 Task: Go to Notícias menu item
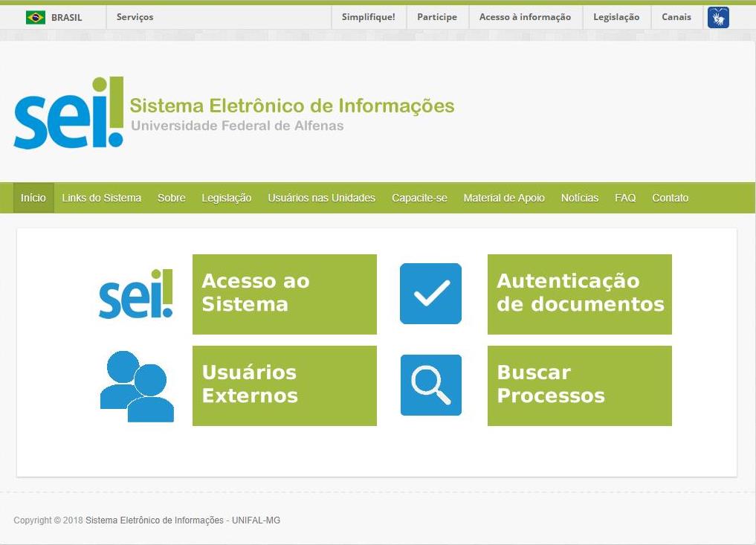point(580,198)
